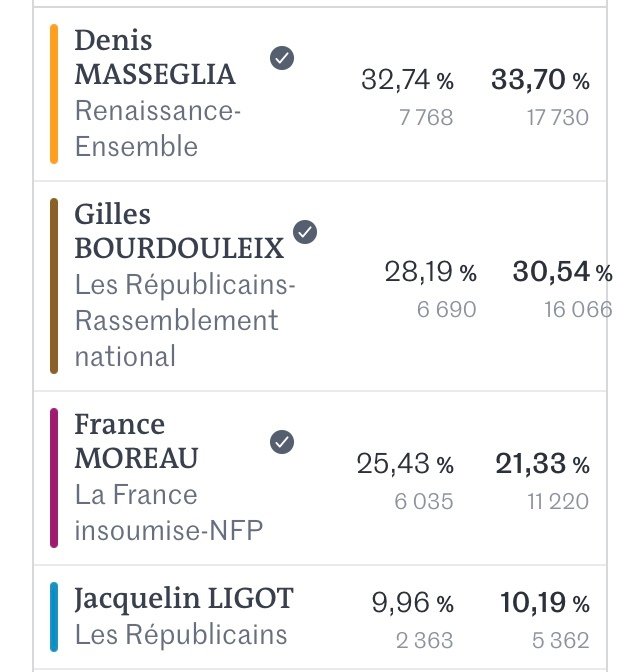The width and height of the screenshot is (640, 672).
Task: Click the orange party color bar for Renaissance-Ensemble
Action: coord(54,94)
